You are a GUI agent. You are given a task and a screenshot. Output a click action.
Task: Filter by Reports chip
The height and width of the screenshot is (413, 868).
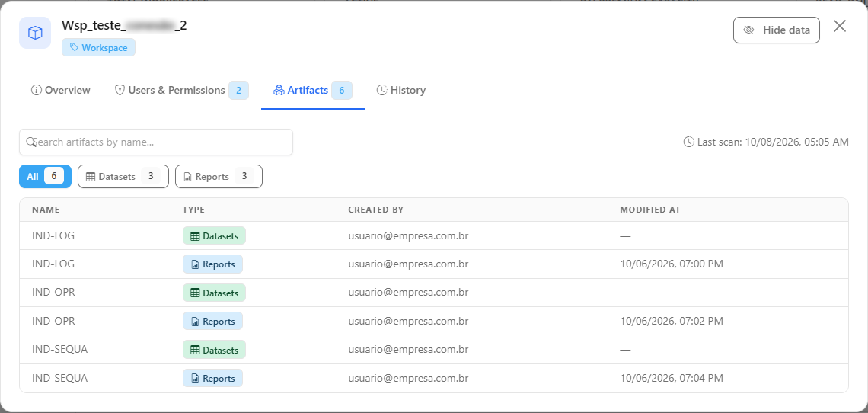(x=219, y=176)
